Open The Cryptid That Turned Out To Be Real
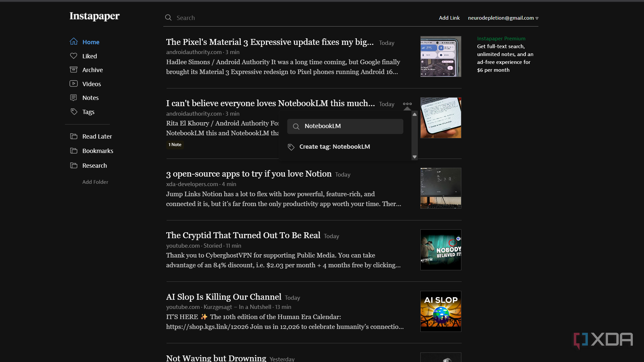644x362 pixels. [x=243, y=235]
